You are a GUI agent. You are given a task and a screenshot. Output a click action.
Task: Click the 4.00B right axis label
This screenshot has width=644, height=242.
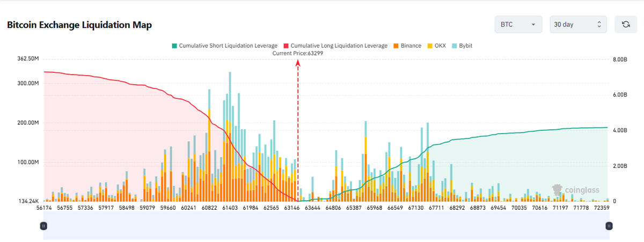620,130
